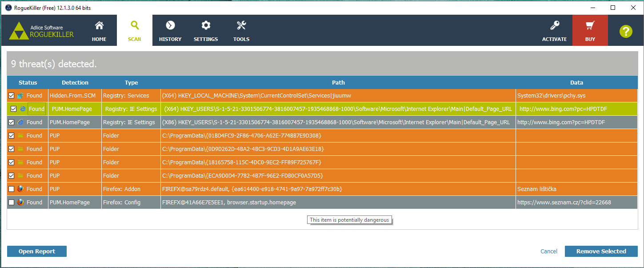Go to the Home tab
This screenshot has width=644, height=268.
(99, 30)
